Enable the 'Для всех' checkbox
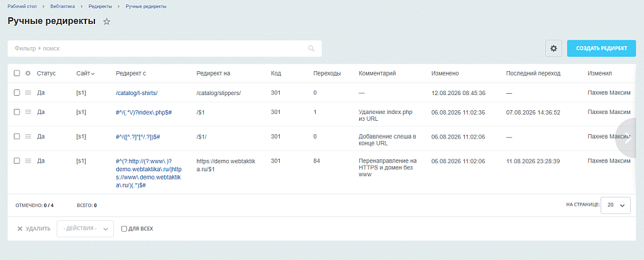Image resolution: width=644 pixels, height=260 pixels. 124,229
